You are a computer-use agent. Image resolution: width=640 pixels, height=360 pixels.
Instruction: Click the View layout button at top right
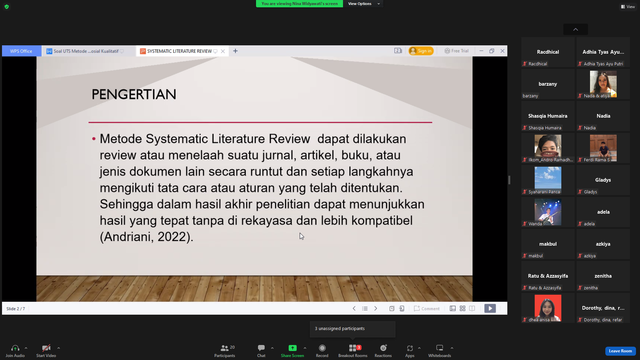point(628,7)
